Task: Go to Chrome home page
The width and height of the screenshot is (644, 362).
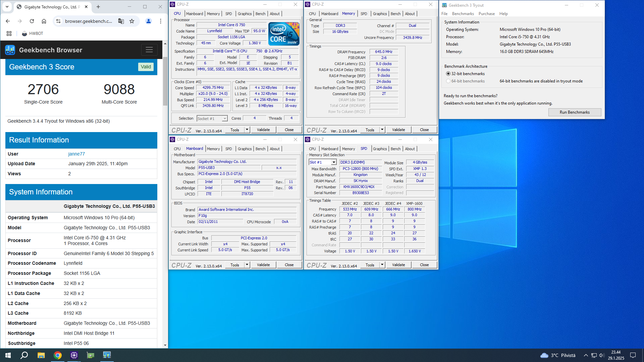Action: point(44,21)
